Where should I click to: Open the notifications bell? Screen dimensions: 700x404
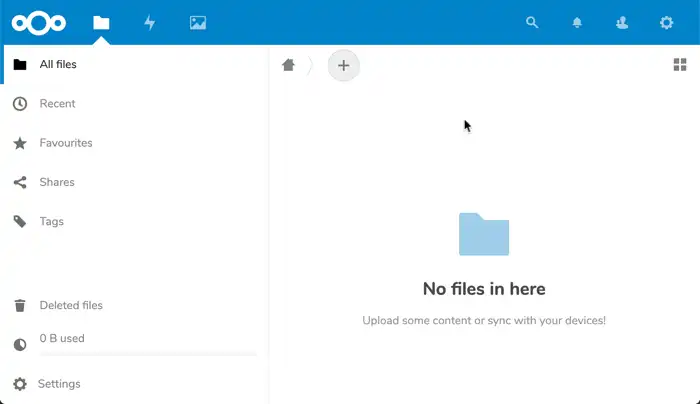tap(577, 22)
